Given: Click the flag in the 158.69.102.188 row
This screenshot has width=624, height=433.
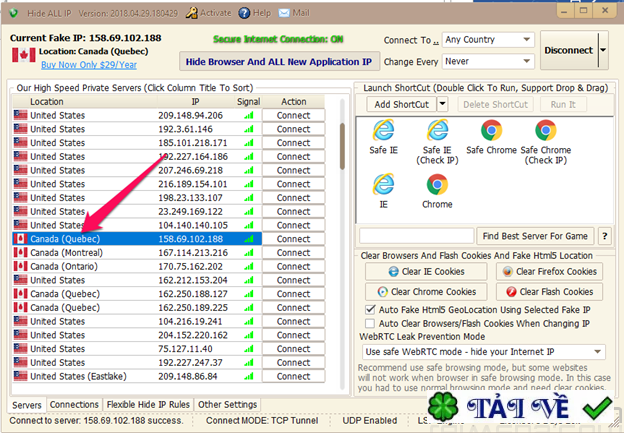Looking at the screenshot, I should (20, 239).
